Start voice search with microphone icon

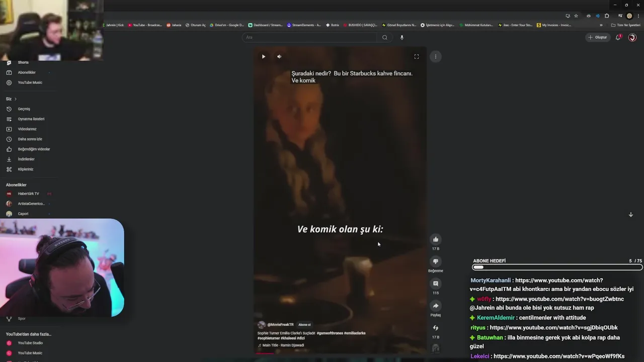pos(401,37)
